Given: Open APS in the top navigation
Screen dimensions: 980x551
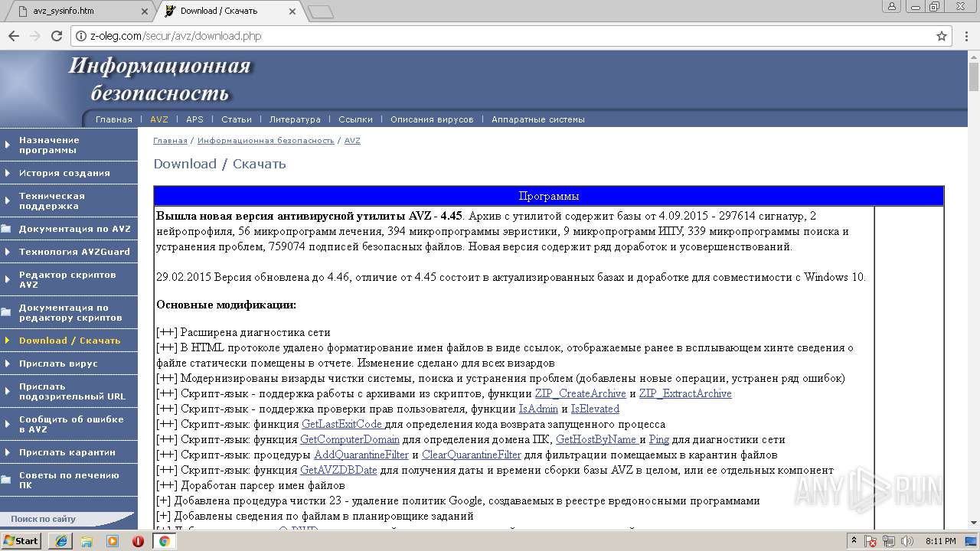Looking at the screenshot, I should point(195,119).
